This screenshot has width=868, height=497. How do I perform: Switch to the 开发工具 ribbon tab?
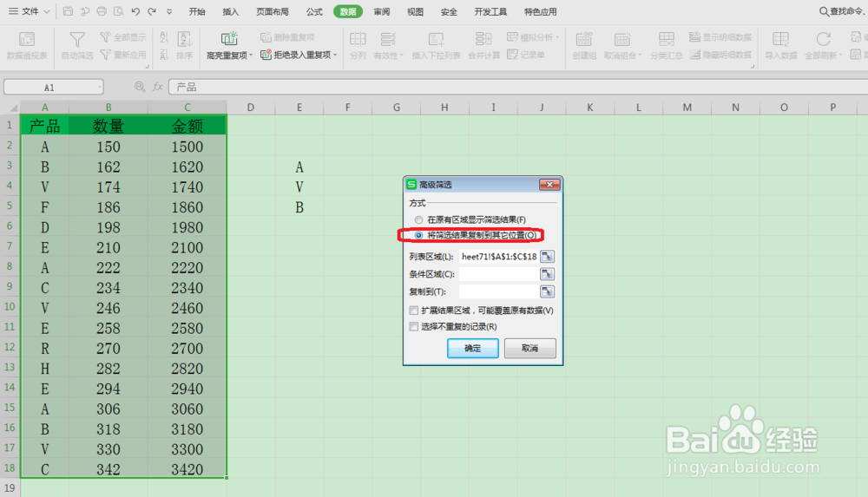490,11
